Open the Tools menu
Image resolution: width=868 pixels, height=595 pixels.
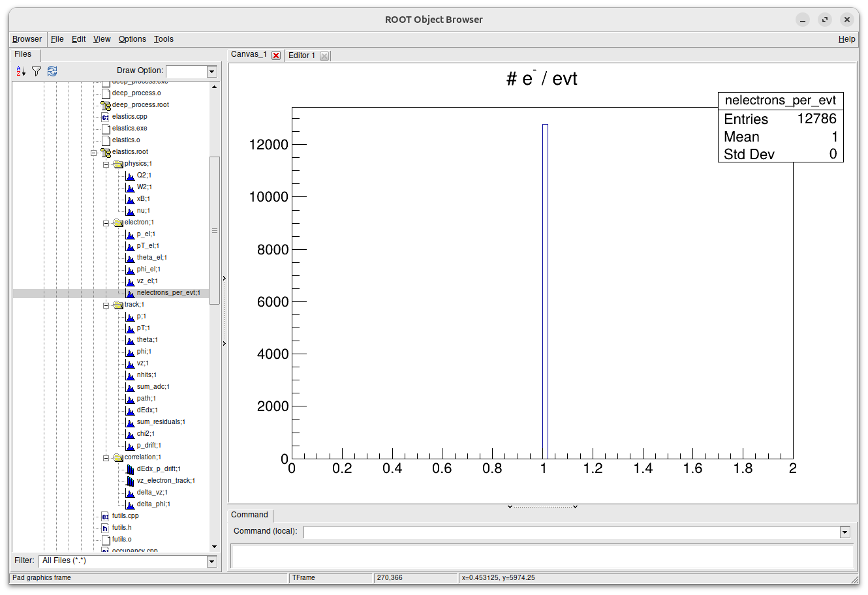[164, 39]
